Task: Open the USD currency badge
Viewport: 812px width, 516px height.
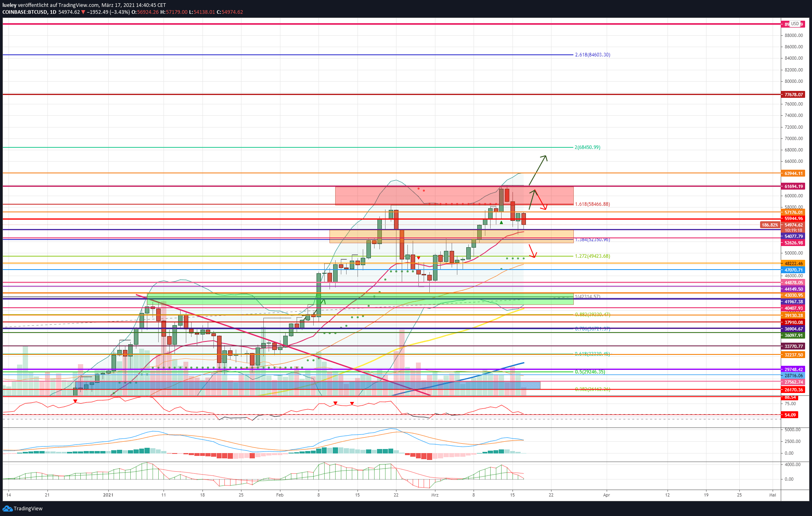Action: pos(795,24)
